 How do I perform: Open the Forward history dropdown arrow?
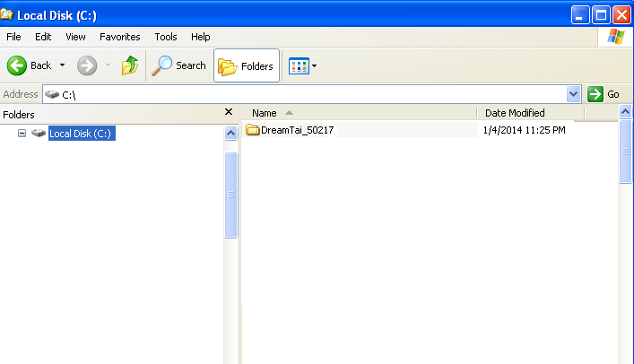click(x=108, y=65)
